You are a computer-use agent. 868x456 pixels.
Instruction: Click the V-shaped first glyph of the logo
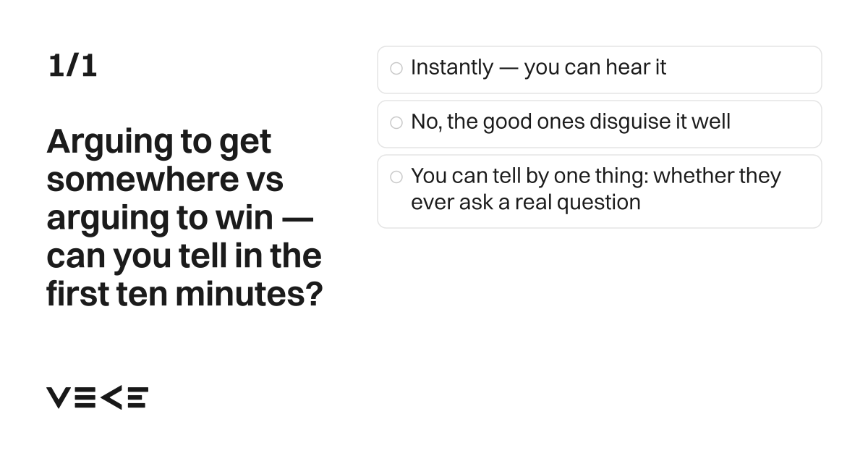pos(59,398)
